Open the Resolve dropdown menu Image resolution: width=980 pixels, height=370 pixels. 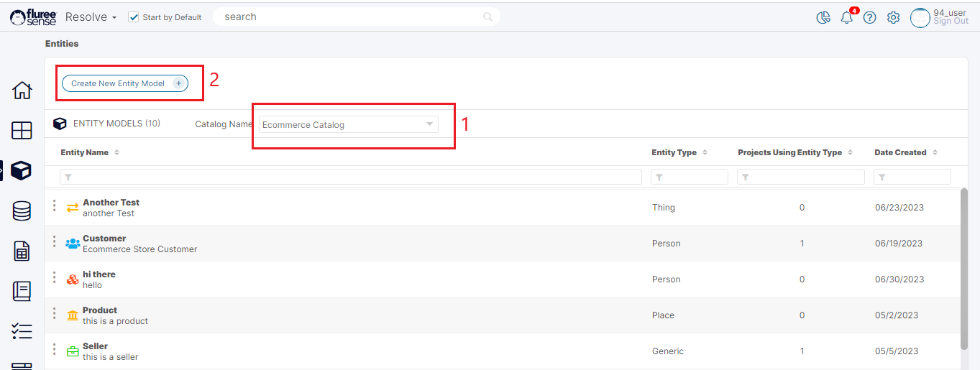[91, 17]
